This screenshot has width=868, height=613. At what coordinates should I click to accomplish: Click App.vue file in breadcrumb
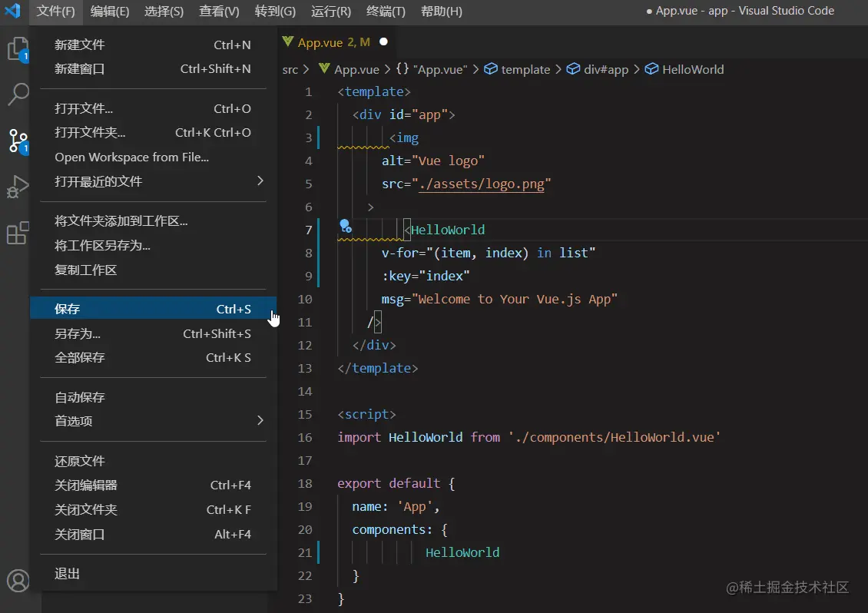pyautogui.click(x=356, y=69)
